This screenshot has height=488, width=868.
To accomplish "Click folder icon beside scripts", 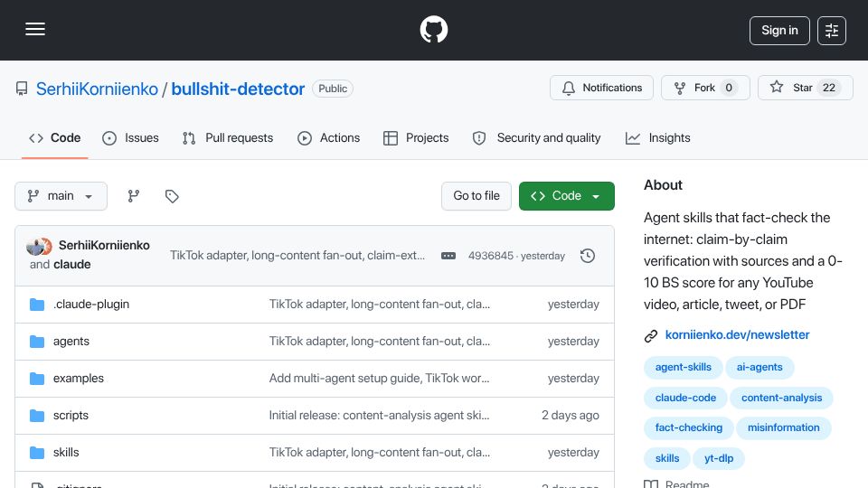I will click(37, 416).
